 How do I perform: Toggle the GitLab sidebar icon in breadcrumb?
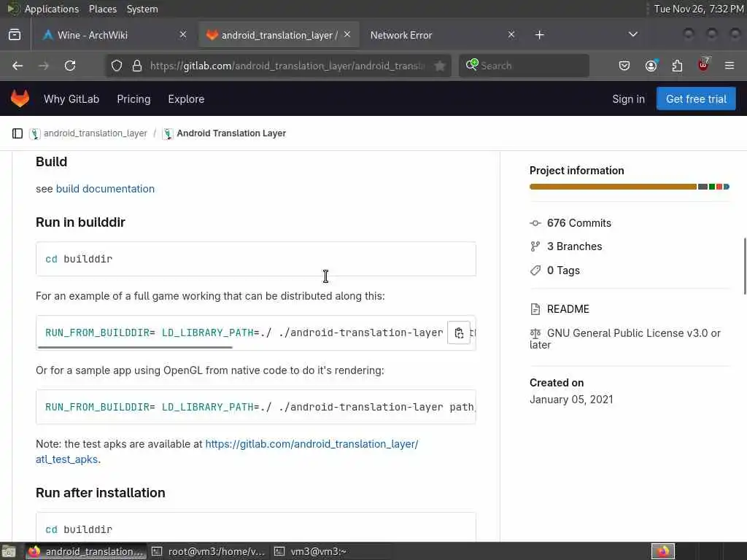(x=18, y=133)
